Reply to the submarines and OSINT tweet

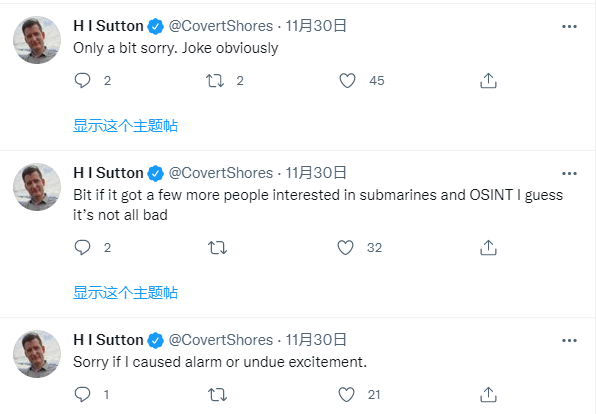(82, 248)
